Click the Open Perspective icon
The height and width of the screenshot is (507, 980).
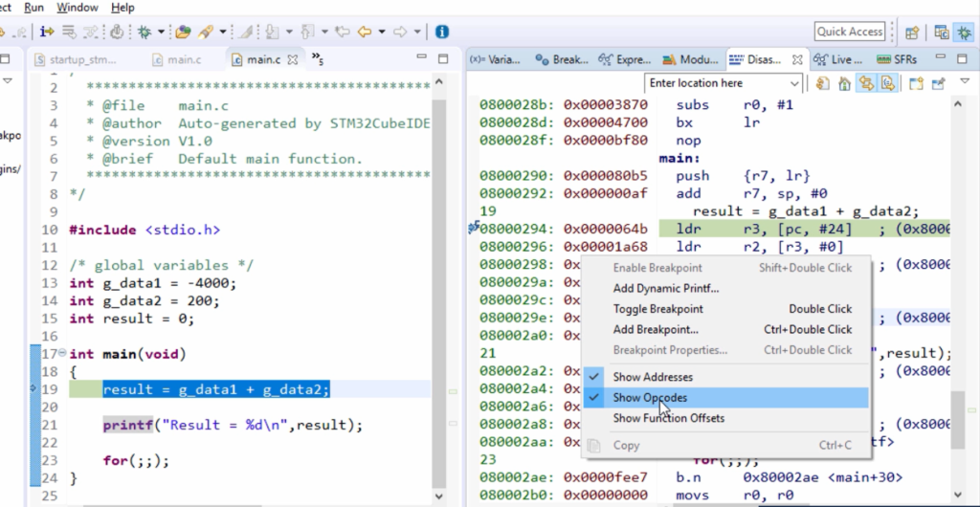[911, 32]
